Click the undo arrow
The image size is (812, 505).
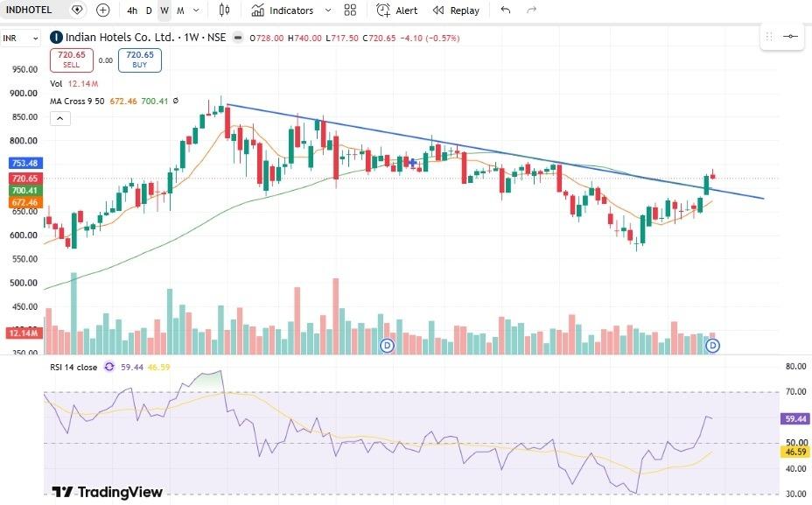[x=506, y=11]
